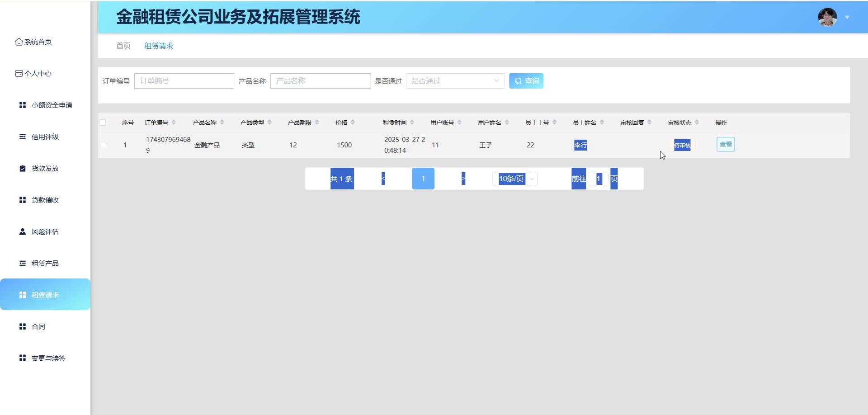Click the home icon beside 系统首页

pos(19,42)
